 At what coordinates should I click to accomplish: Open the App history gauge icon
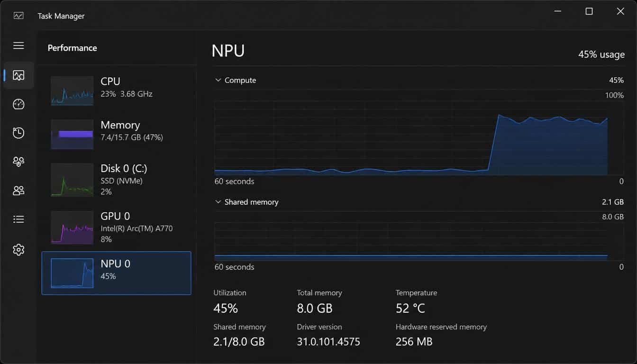coord(18,104)
